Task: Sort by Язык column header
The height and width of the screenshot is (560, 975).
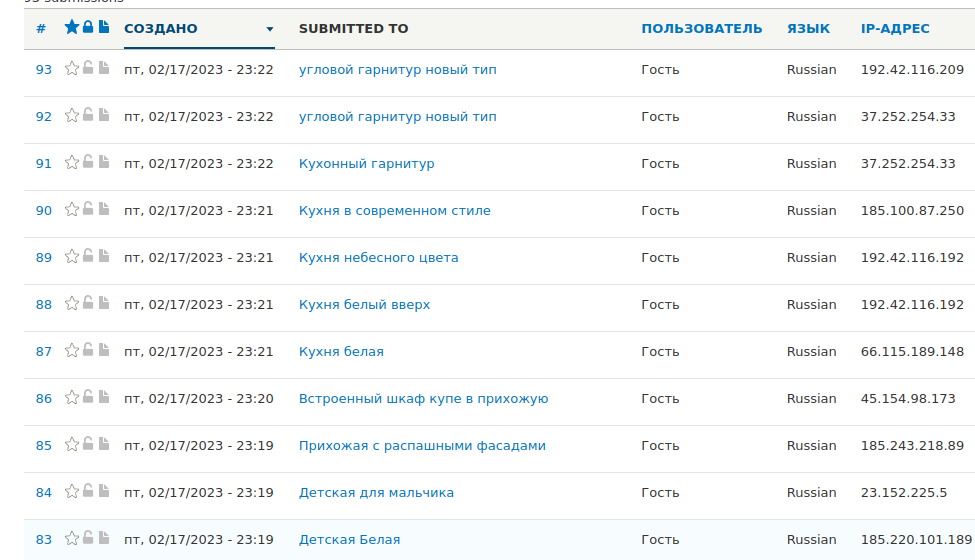Action: coord(808,29)
